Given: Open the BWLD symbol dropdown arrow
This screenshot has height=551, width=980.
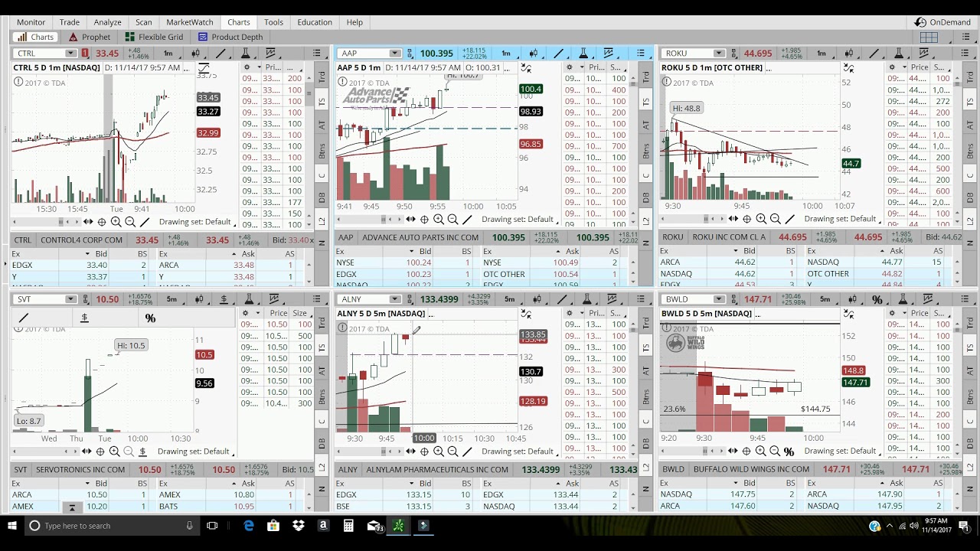Looking at the screenshot, I should coord(719,299).
